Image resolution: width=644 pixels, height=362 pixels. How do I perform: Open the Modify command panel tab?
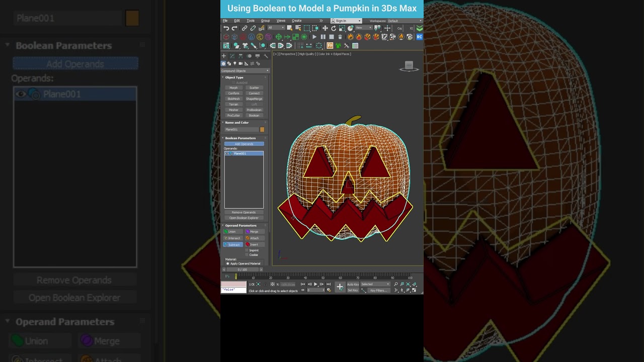[x=232, y=56]
